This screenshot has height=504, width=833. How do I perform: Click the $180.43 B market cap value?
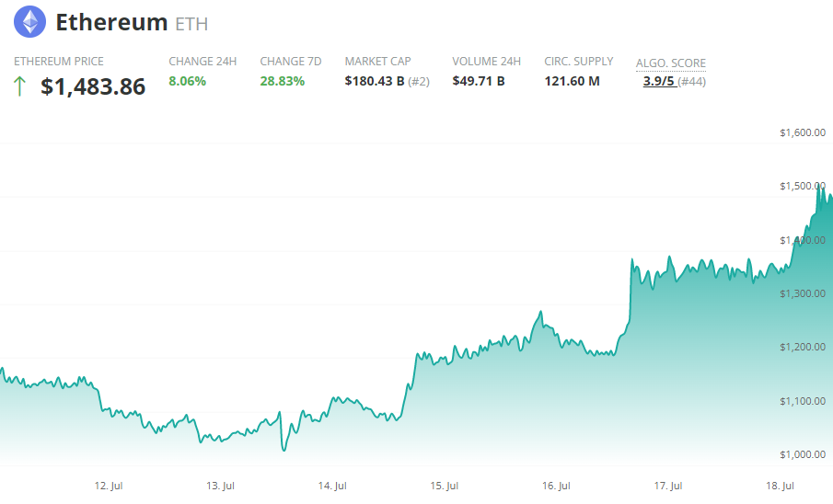click(375, 81)
